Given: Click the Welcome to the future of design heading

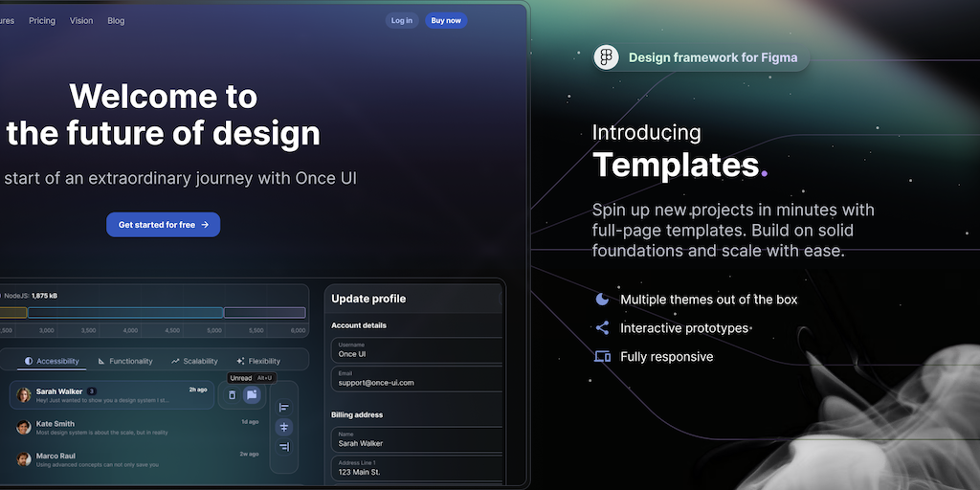Looking at the screenshot, I should pyautogui.click(x=163, y=115).
